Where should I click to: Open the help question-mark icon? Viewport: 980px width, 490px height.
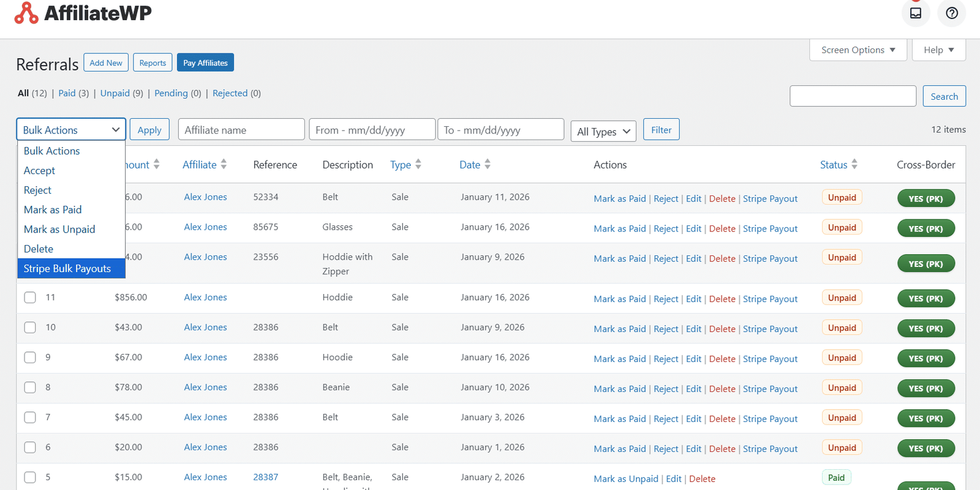[952, 13]
